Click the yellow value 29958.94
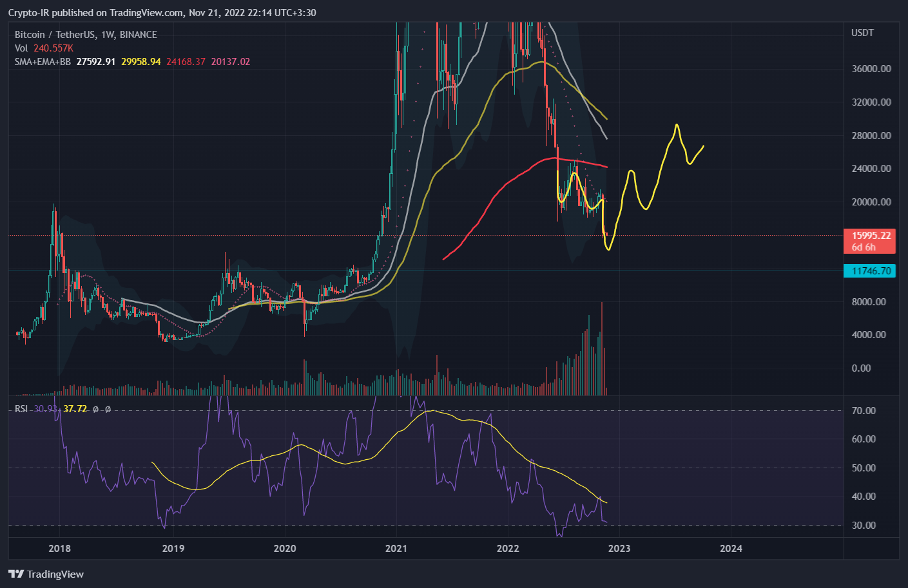Screen dimensions: 908x588 point(141,62)
